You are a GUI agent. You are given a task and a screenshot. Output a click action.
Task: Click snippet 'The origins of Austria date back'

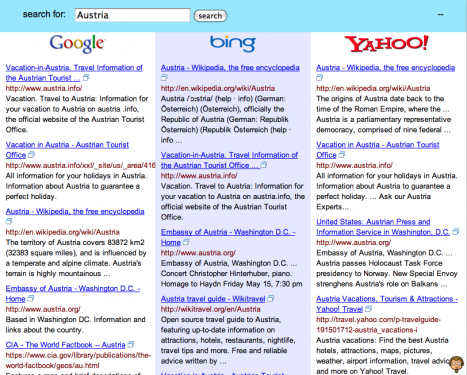pos(380,99)
